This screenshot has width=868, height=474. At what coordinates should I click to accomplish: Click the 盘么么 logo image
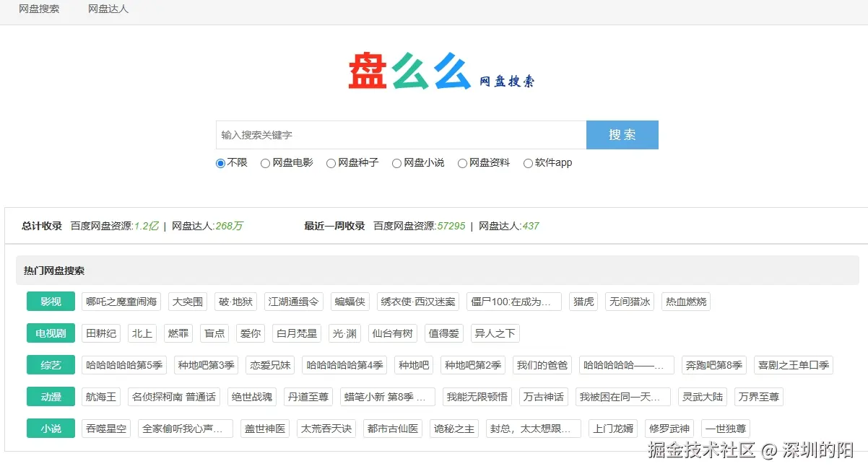click(x=441, y=71)
